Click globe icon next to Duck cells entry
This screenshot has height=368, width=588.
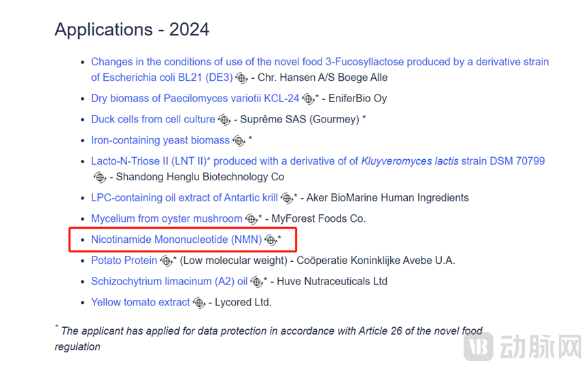pos(224,120)
